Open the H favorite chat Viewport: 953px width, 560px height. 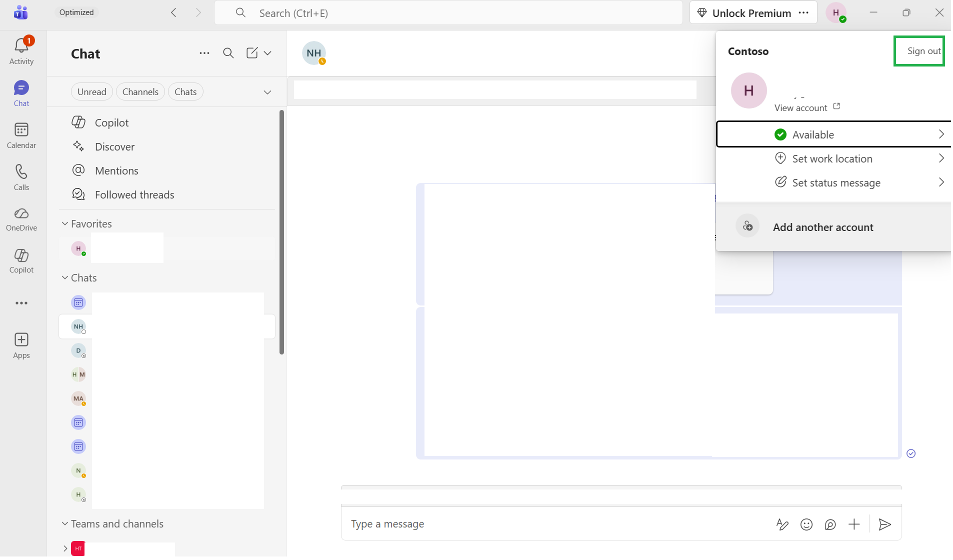pos(167,248)
